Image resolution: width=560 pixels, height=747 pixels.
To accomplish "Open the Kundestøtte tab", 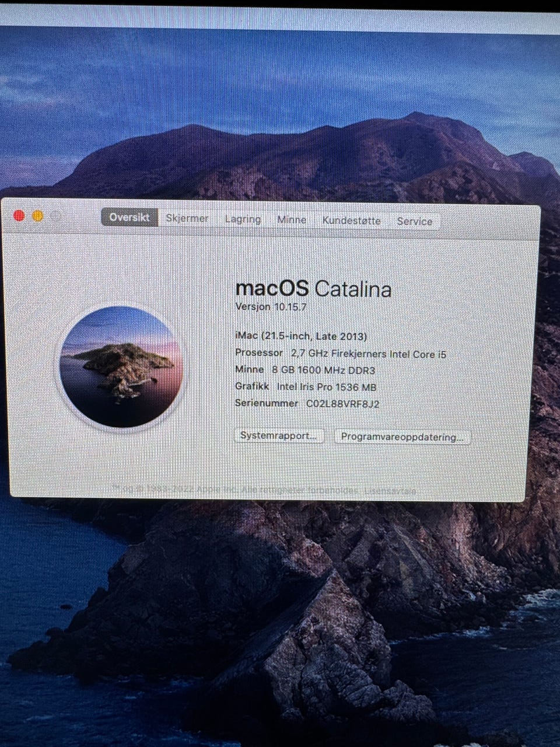I will (x=351, y=221).
